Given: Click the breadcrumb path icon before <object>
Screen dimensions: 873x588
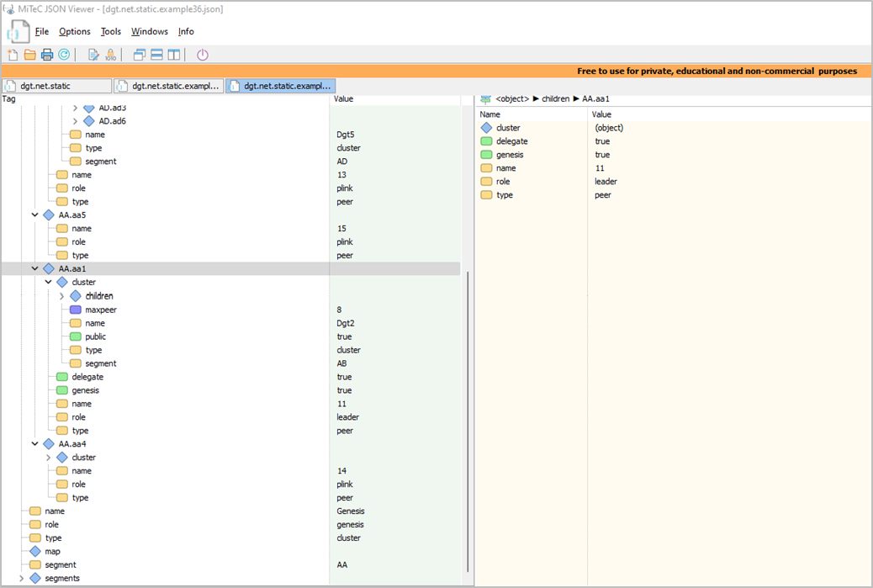Looking at the screenshot, I should pos(485,99).
